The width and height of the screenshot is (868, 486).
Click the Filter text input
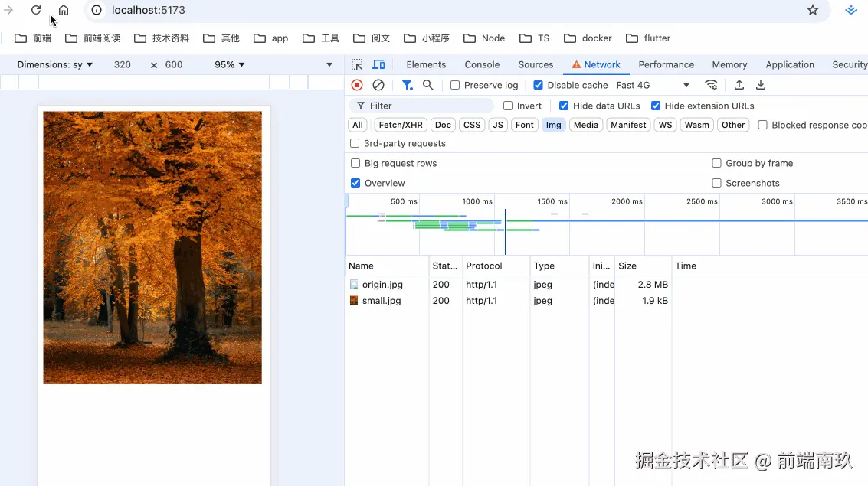click(421, 106)
